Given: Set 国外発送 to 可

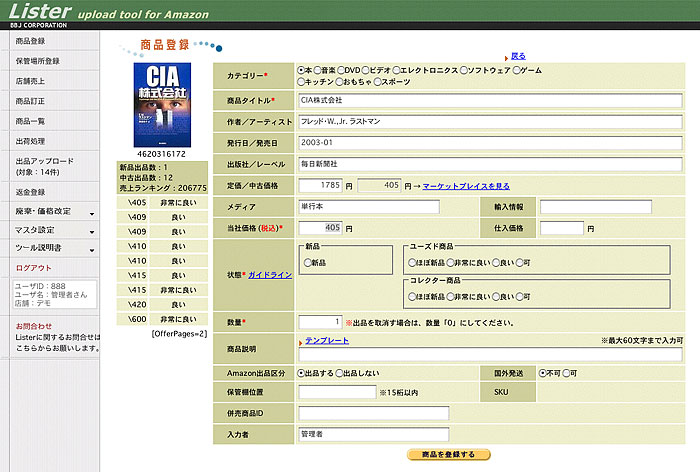Looking at the screenshot, I should click(x=566, y=373).
